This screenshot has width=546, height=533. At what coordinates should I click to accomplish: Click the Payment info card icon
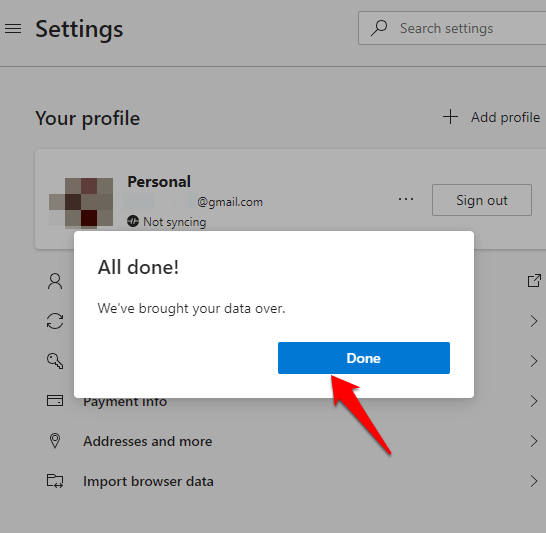click(55, 401)
